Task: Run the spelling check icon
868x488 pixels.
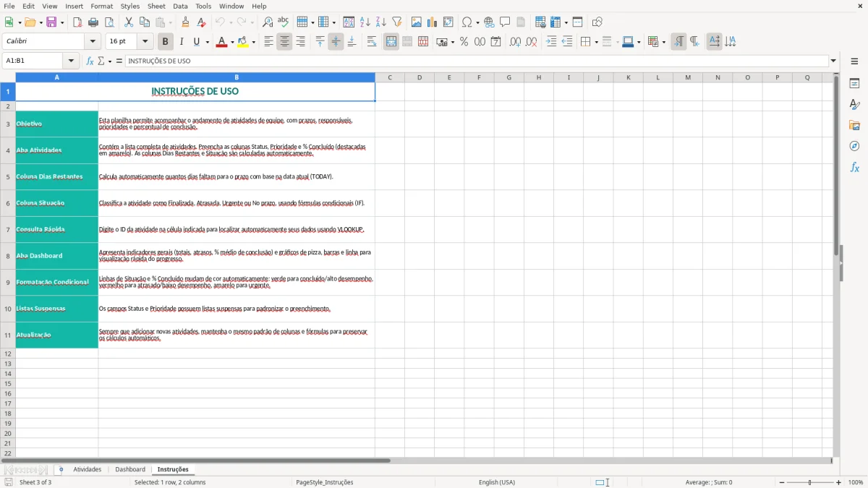Action: (283, 22)
